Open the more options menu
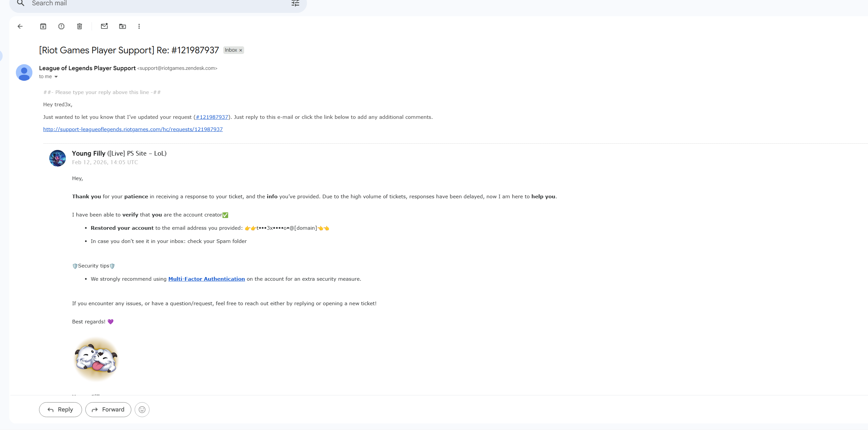The image size is (868, 430). point(139,26)
